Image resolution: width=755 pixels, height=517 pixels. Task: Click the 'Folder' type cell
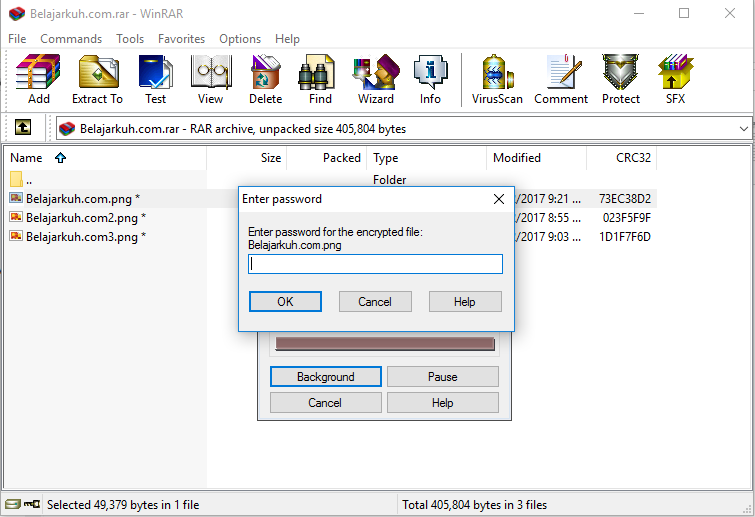click(x=390, y=180)
